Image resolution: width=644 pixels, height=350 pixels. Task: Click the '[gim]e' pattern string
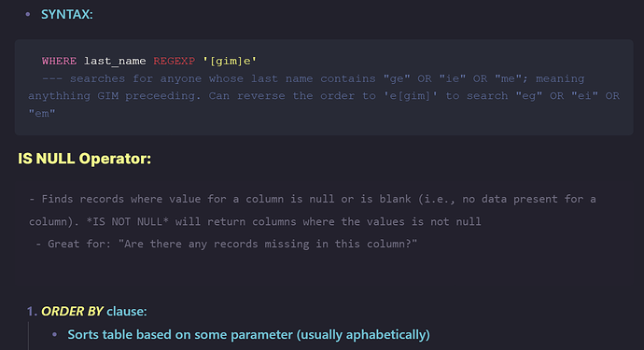tap(230, 62)
